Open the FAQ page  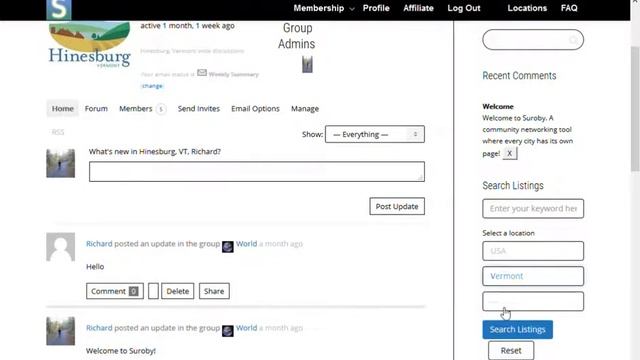coord(569,8)
